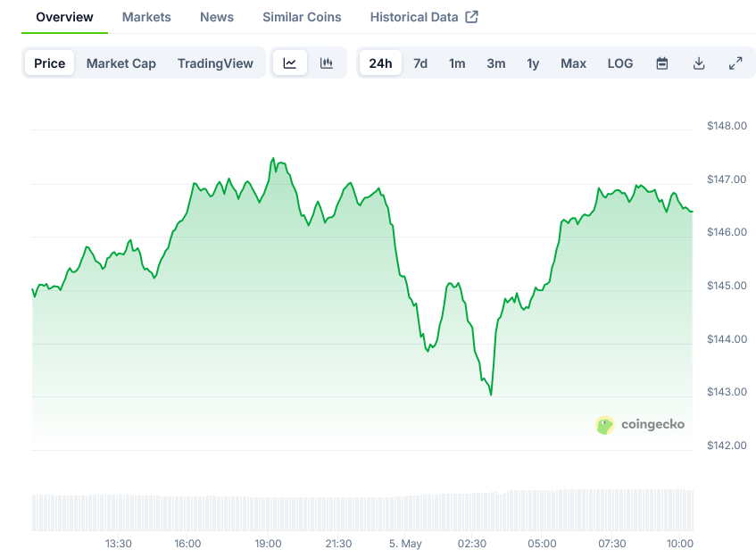Toggle LOG scale on chart
The width and height of the screenshot is (756, 558).
[x=620, y=63]
